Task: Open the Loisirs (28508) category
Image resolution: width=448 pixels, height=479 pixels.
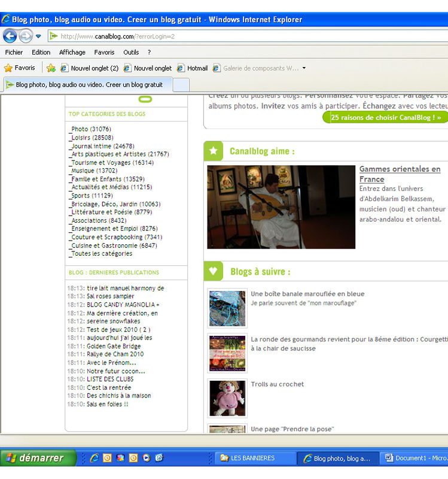Action: [92, 138]
